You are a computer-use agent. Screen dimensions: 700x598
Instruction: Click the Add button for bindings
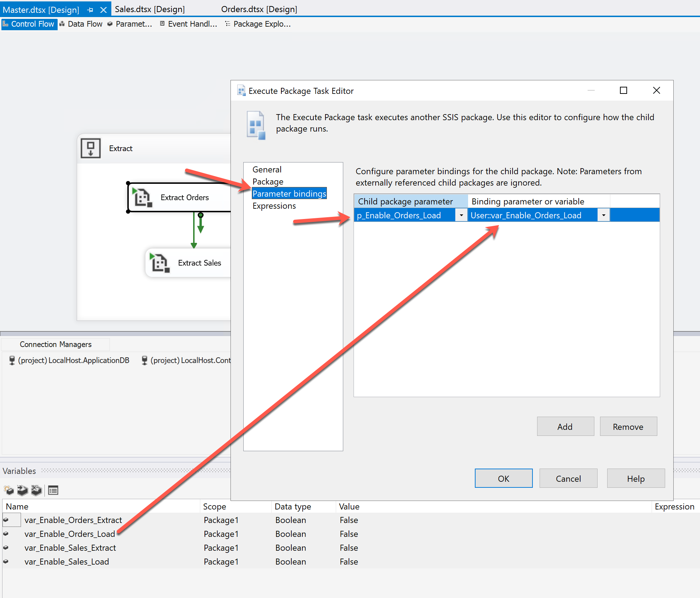(565, 427)
